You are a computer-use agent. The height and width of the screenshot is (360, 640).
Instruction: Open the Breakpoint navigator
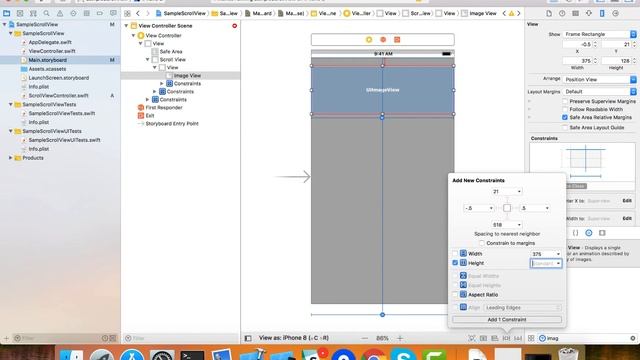100,13
